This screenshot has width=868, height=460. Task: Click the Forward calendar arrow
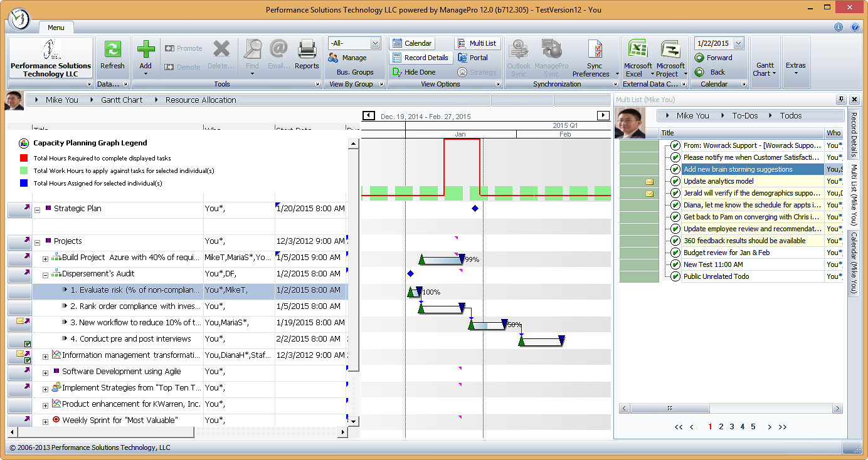(699, 58)
